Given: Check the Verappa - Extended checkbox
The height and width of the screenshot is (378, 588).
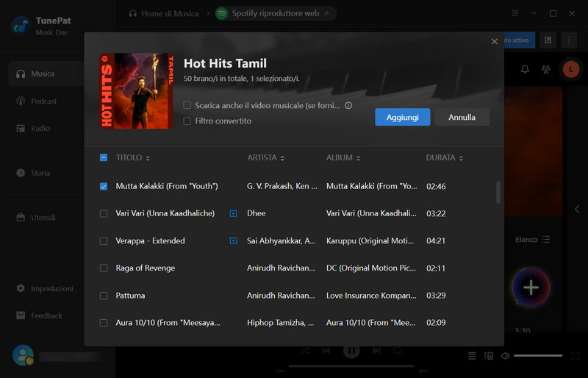Looking at the screenshot, I should coord(104,241).
